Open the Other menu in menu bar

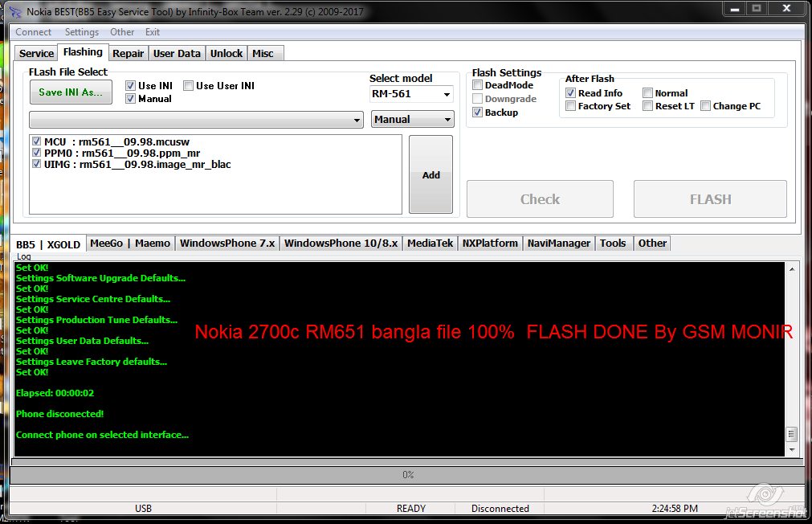[x=122, y=32]
